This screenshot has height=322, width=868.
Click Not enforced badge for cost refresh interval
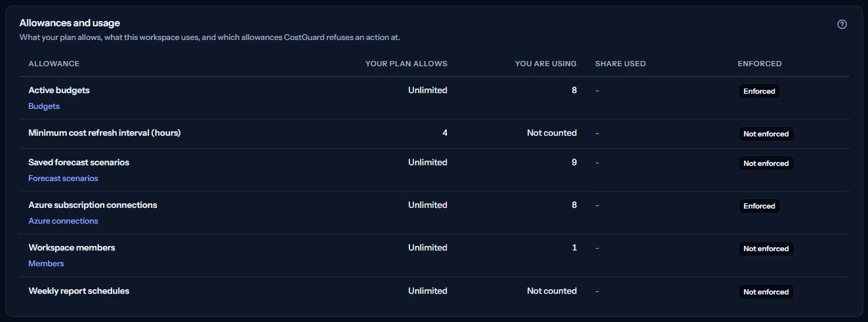coord(766,134)
